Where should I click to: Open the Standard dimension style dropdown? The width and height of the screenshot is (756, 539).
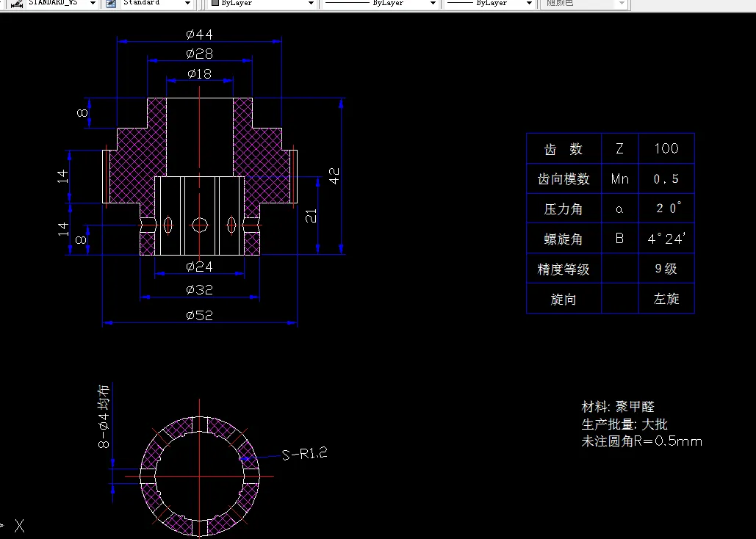click(188, 4)
